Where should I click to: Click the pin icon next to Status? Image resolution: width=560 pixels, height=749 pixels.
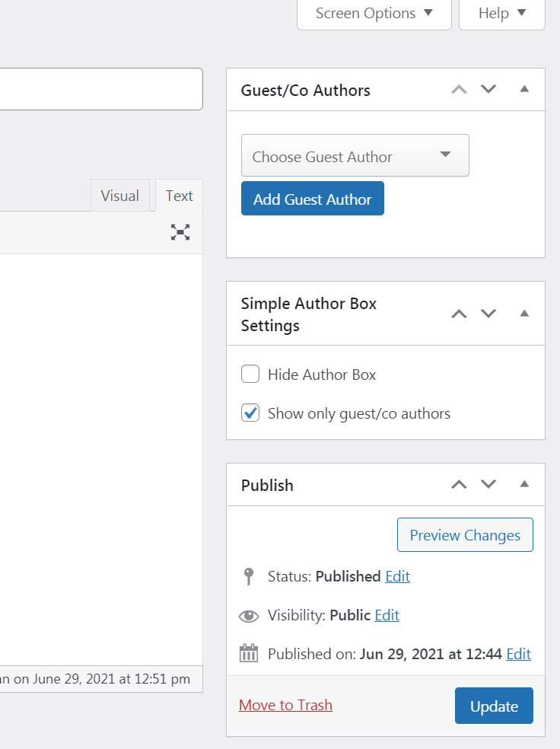coord(247,576)
